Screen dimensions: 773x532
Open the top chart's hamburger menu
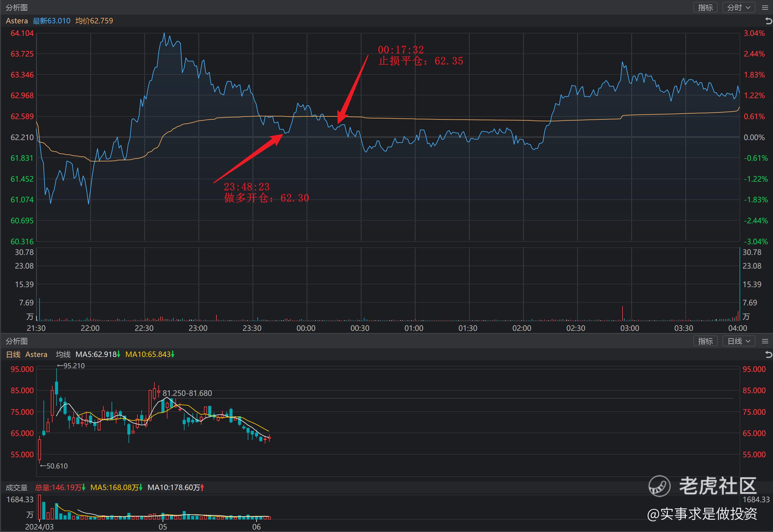pyautogui.click(x=765, y=8)
